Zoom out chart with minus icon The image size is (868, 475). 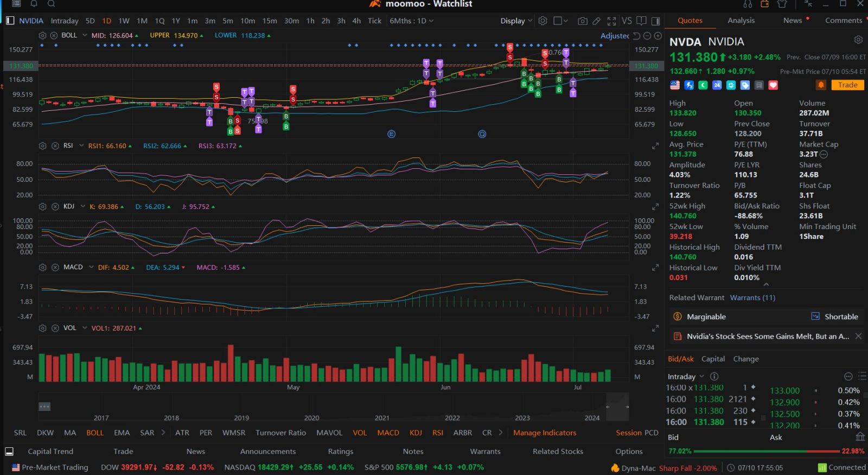(647, 36)
